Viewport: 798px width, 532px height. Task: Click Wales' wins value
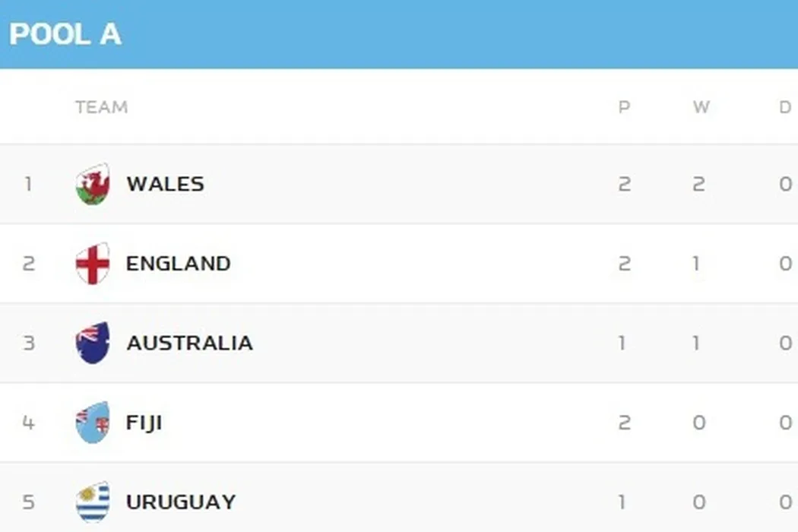[699, 184]
